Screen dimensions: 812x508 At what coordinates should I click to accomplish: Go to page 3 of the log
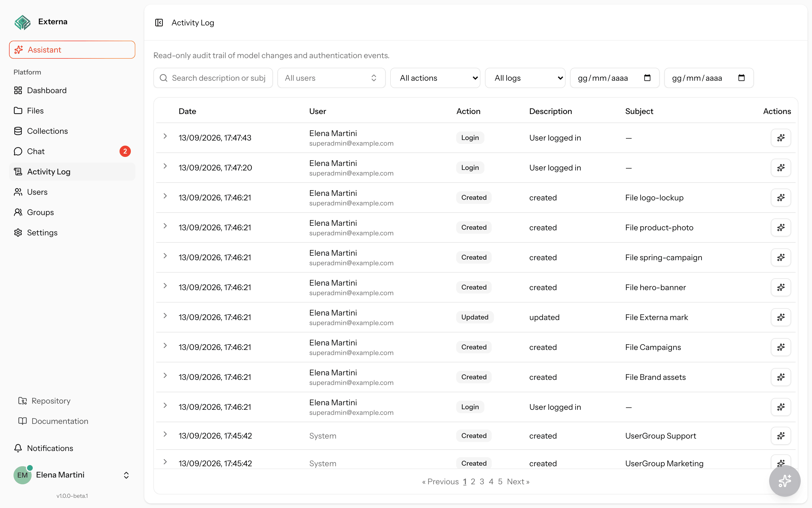pos(482,481)
